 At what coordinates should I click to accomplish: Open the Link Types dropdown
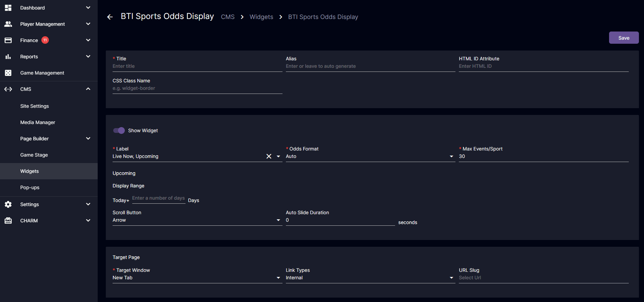pos(370,278)
